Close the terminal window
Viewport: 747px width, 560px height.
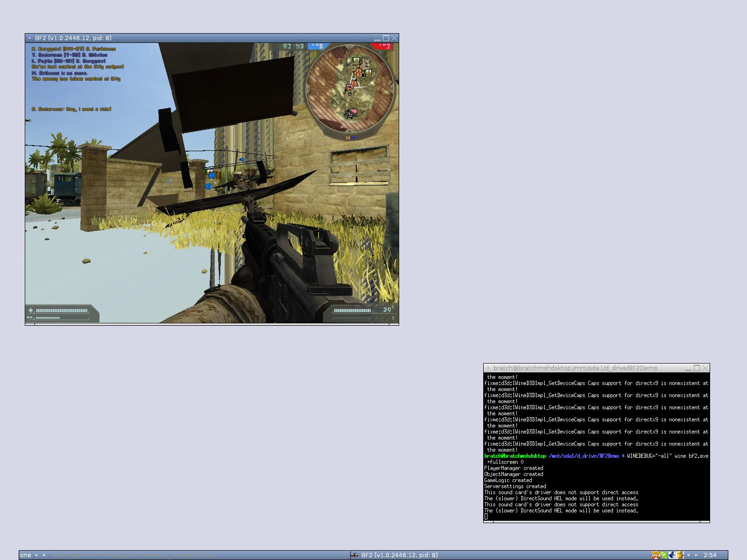pyautogui.click(x=705, y=368)
